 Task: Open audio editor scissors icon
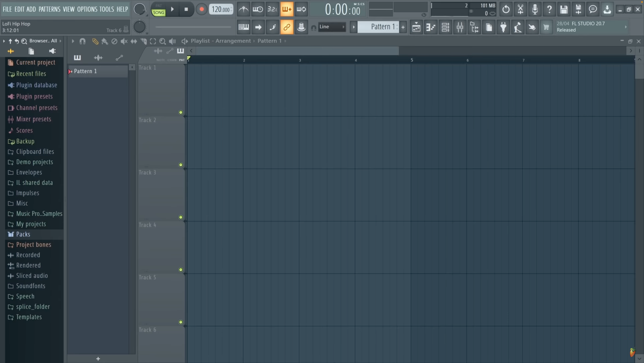(x=520, y=9)
